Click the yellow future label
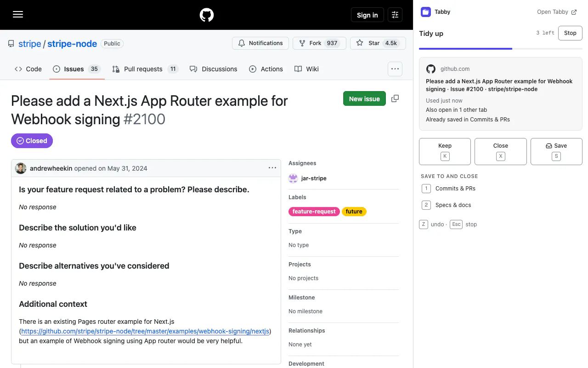Viewport: 588px width, 368px height. pos(354,212)
